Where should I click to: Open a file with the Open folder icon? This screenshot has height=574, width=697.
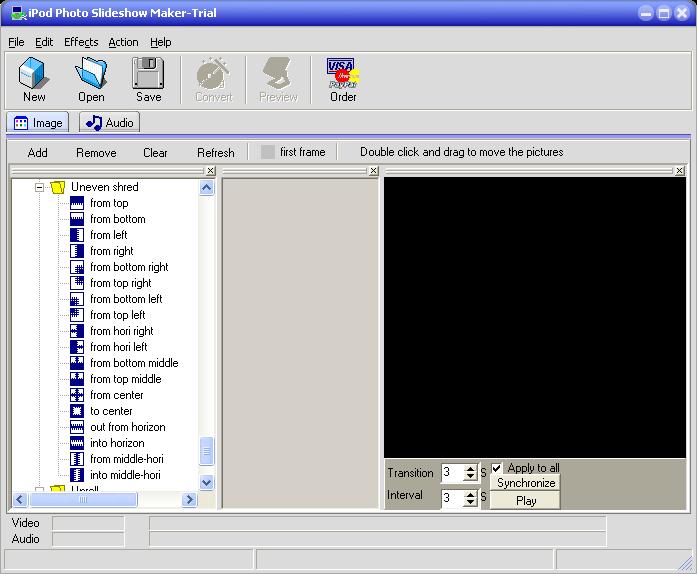[x=91, y=76]
